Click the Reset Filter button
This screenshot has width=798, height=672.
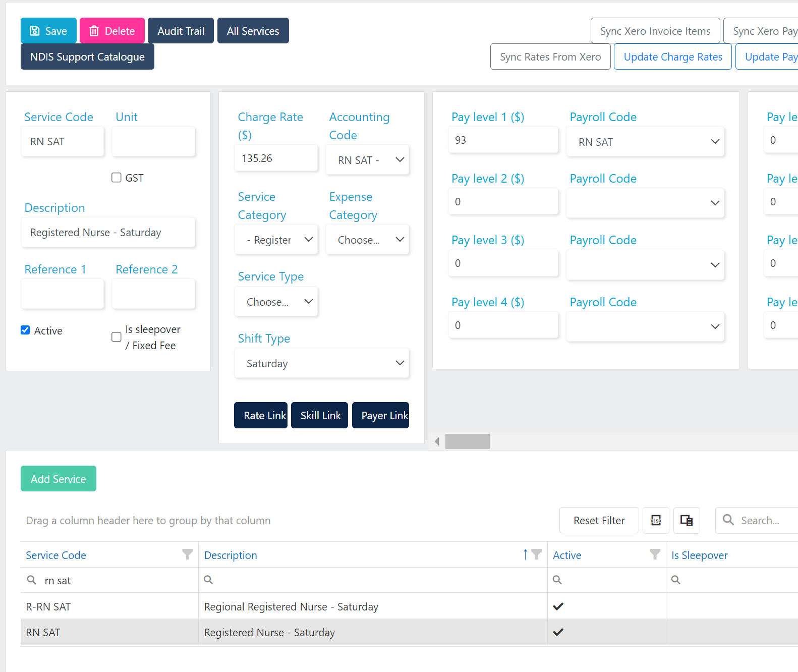599,520
